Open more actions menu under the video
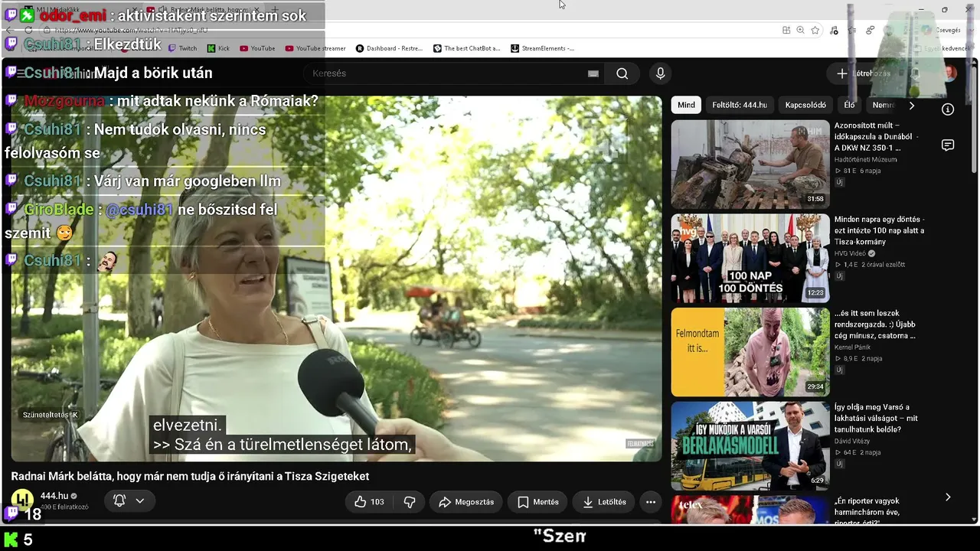The width and height of the screenshot is (980, 551). pyautogui.click(x=650, y=502)
